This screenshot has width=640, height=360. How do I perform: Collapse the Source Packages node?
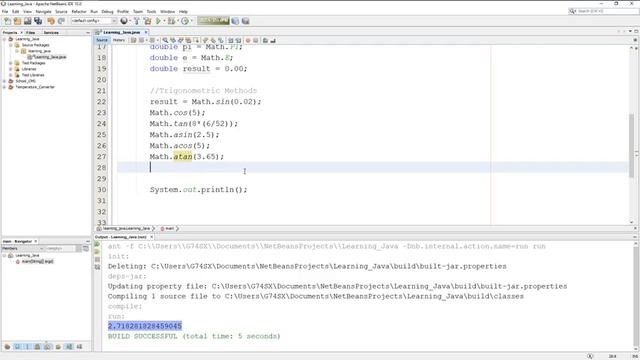click(11, 45)
